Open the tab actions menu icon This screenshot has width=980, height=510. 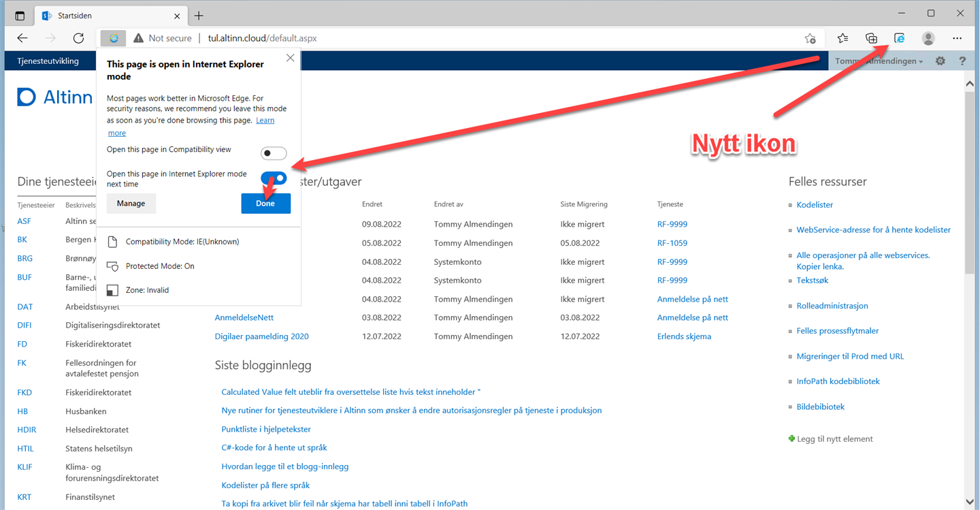pyautogui.click(x=20, y=16)
